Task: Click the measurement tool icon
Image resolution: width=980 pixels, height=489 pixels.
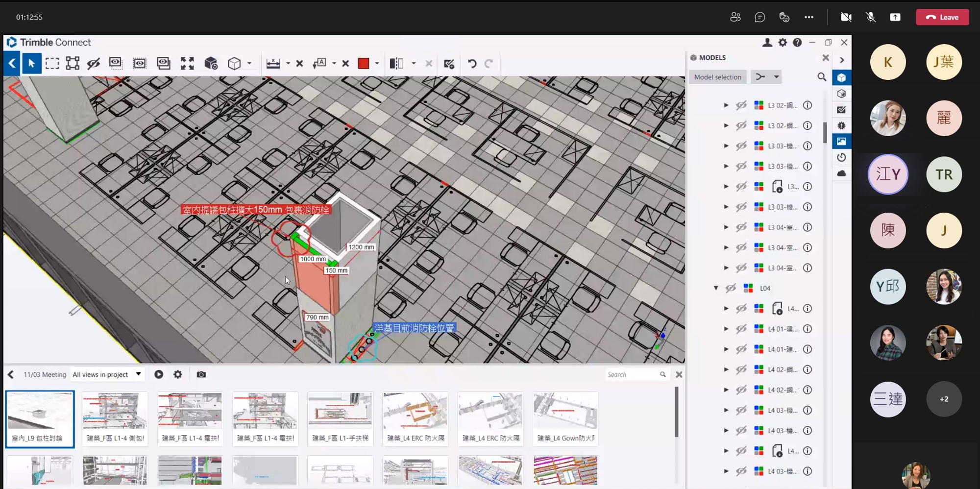Action: tap(273, 63)
